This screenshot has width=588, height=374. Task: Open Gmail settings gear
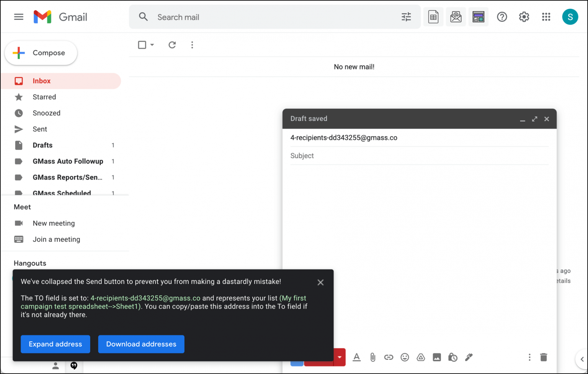coord(524,17)
